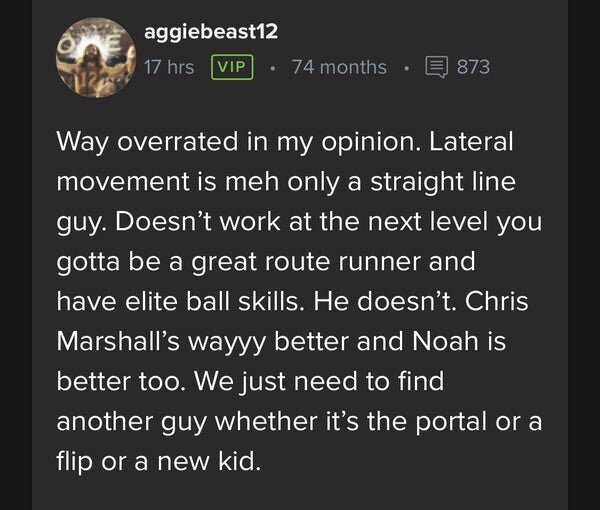Image resolution: width=600 pixels, height=510 pixels.
Task: Click the 74 months membership label
Action: click(x=339, y=67)
